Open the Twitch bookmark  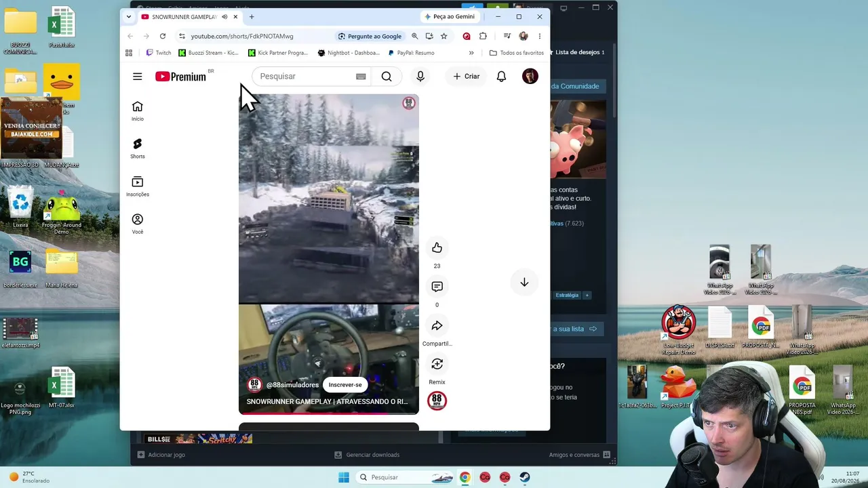159,53
